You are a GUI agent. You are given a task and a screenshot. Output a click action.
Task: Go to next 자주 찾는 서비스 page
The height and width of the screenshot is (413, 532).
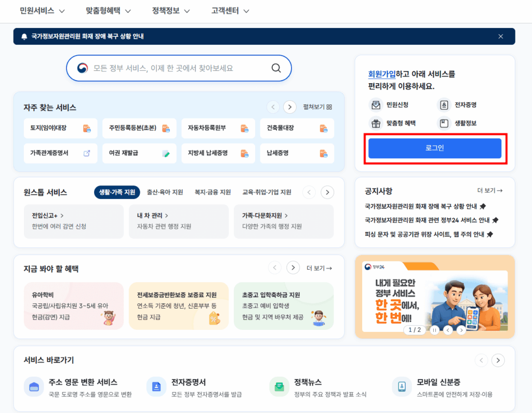[x=290, y=107]
